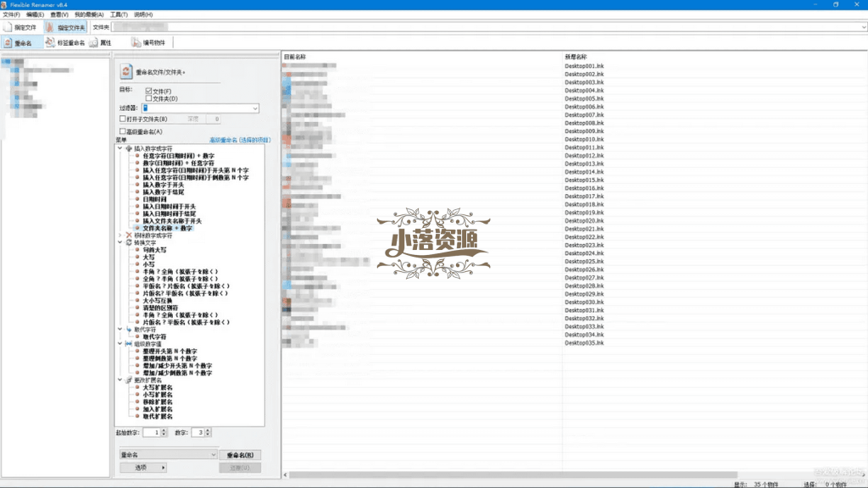Click the bullet icon beside 插入数字于开头
868x488 pixels.
(x=137, y=185)
